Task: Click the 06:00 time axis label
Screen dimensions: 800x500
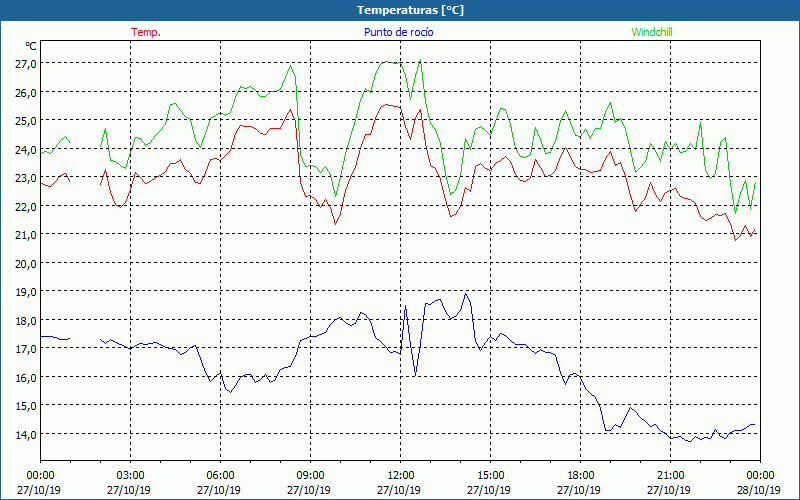Action: pos(220,476)
